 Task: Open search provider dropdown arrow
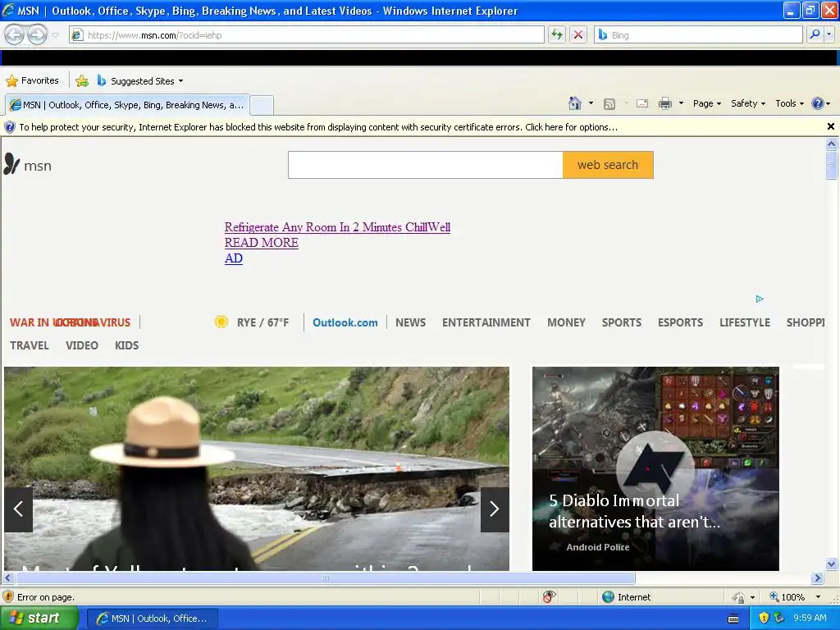point(829,34)
